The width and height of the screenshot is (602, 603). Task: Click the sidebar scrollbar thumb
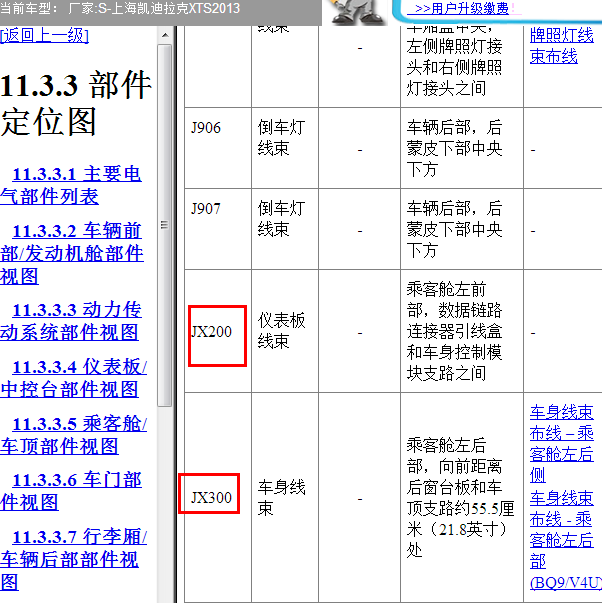(x=165, y=225)
